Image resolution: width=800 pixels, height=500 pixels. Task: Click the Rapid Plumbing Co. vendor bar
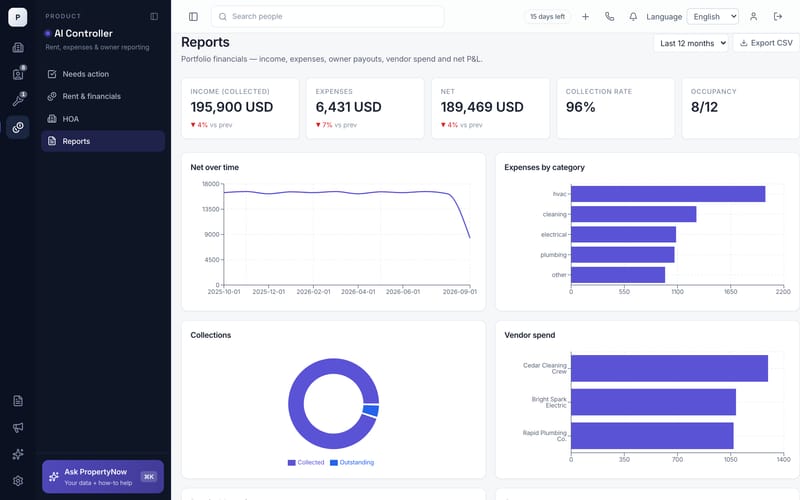[652, 436]
